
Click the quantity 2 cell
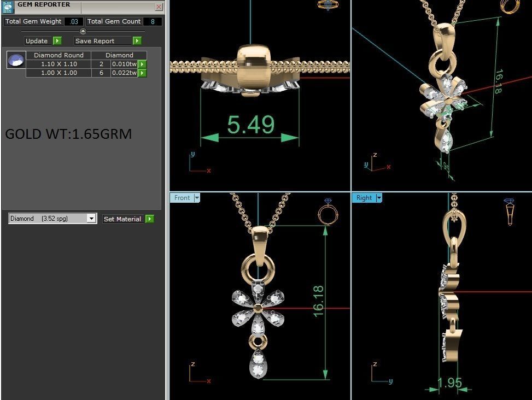(101, 64)
